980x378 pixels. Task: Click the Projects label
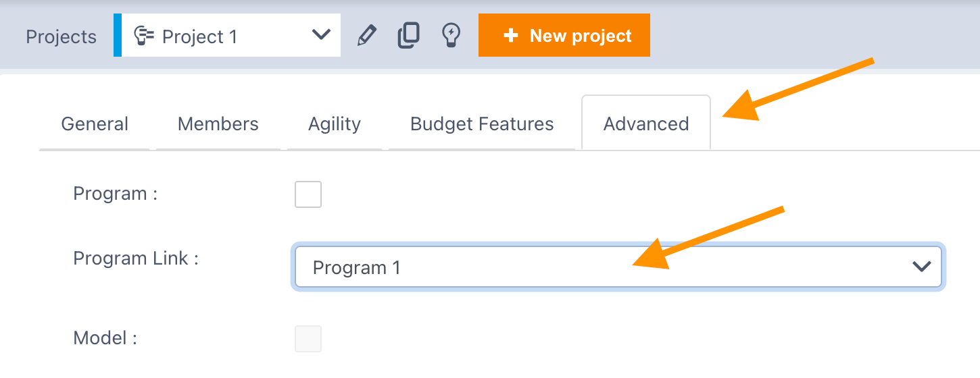pyautogui.click(x=61, y=36)
